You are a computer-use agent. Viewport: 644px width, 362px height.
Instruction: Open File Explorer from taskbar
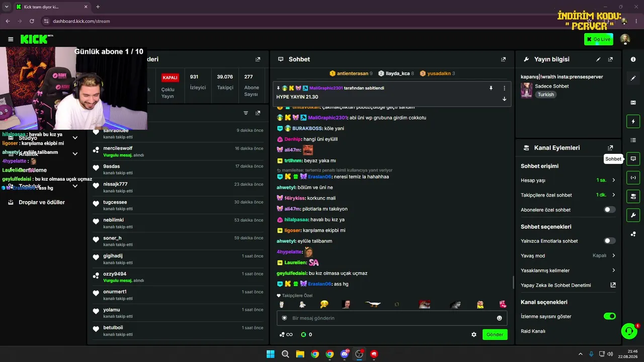(x=300, y=354)
